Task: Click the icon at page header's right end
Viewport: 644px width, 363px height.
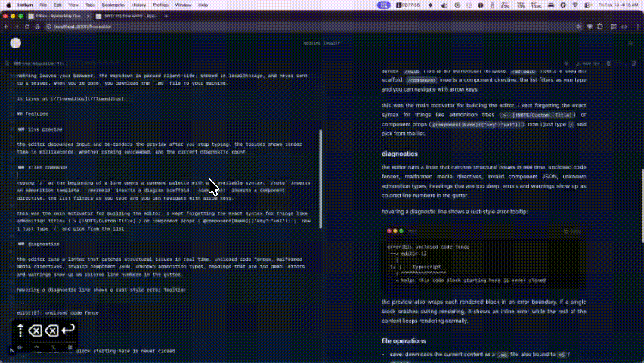Action: (630, 43)
